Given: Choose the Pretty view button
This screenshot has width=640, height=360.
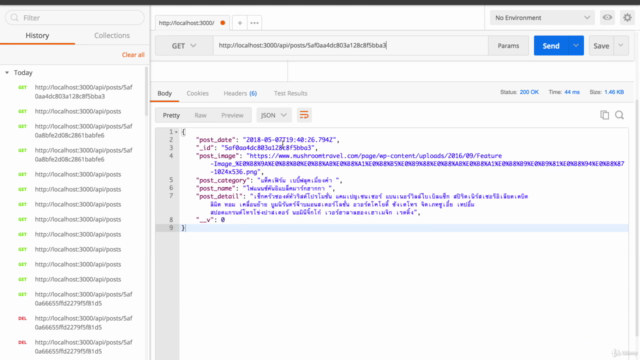Looking at the screenshot, I should (x=171, y=115).
